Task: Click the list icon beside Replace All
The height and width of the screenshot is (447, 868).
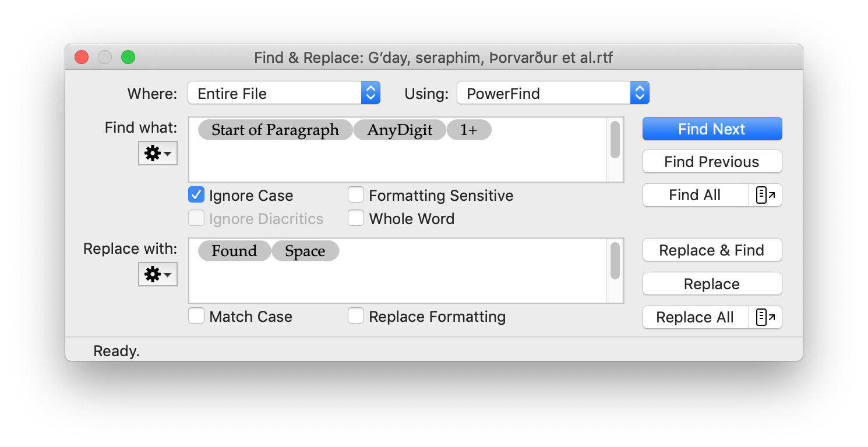Action: coord(765,318)
